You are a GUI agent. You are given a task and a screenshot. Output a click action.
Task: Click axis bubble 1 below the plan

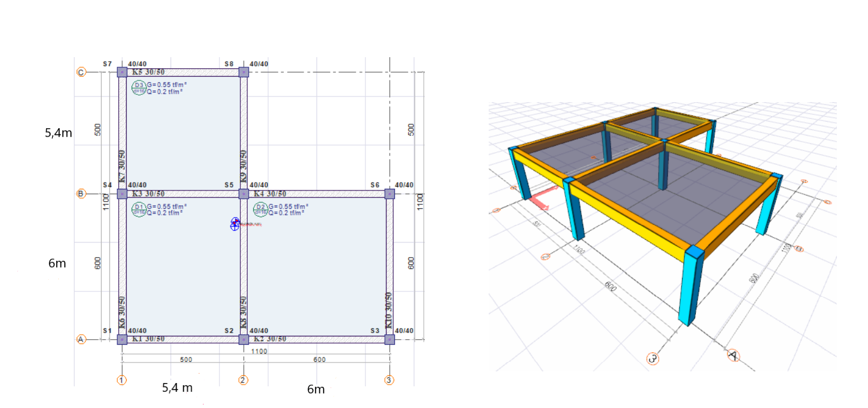click(x=121, y=381)
